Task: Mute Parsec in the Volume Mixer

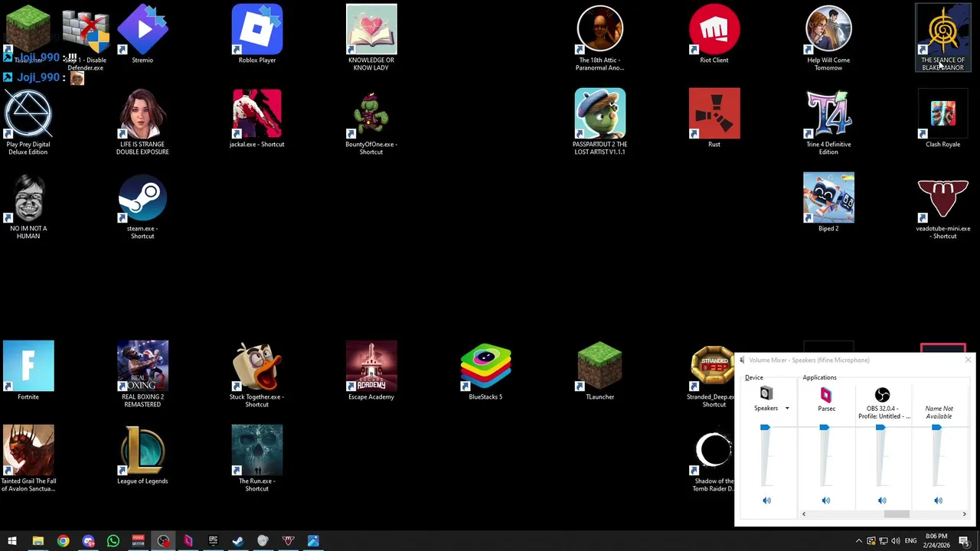Action: 826,500
